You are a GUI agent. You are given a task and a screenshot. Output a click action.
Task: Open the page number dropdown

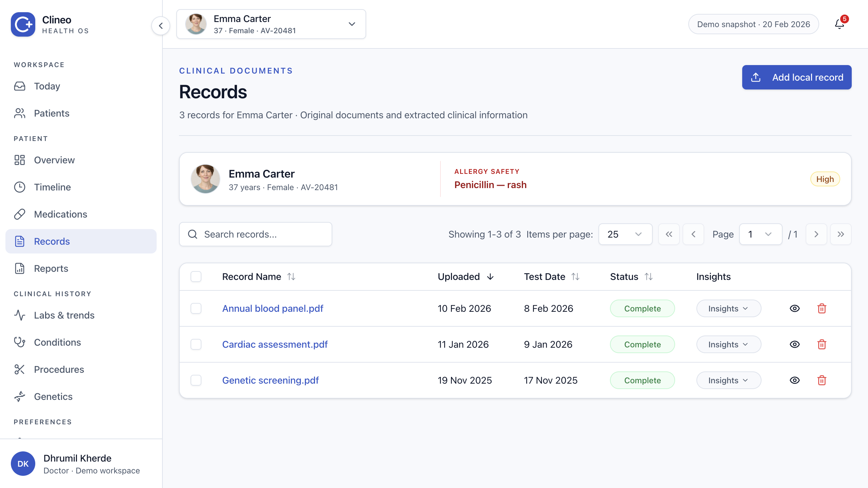click(761, 234)
